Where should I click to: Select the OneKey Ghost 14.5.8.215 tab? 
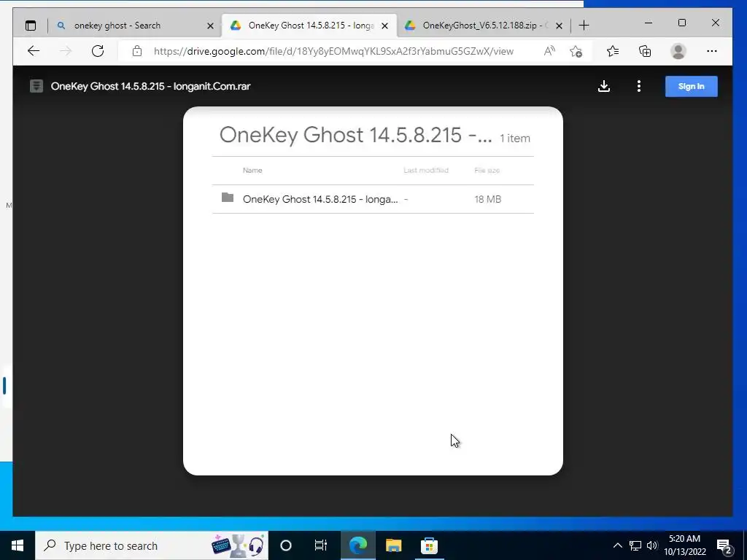(x=309, y=26)
